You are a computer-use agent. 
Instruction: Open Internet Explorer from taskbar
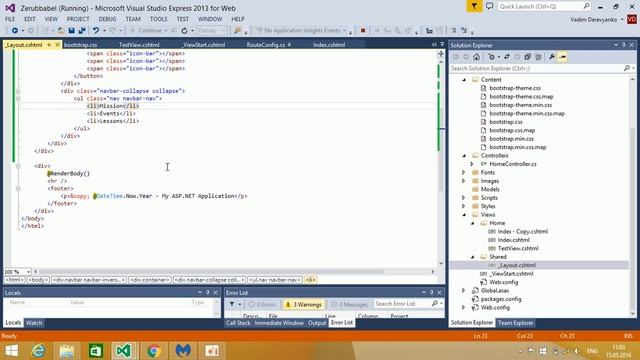(x=39, y=351)
